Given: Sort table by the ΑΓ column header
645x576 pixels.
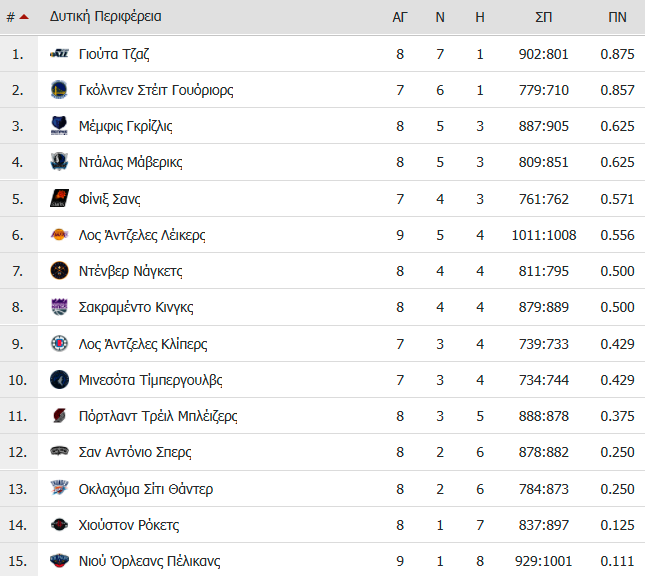Looking at the screenshot, I should pyautogui.click(x=400, y=17).
